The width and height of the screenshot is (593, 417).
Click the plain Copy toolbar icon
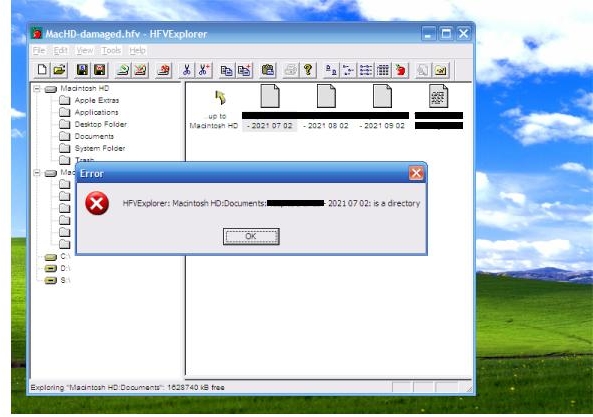click(226, 70)
